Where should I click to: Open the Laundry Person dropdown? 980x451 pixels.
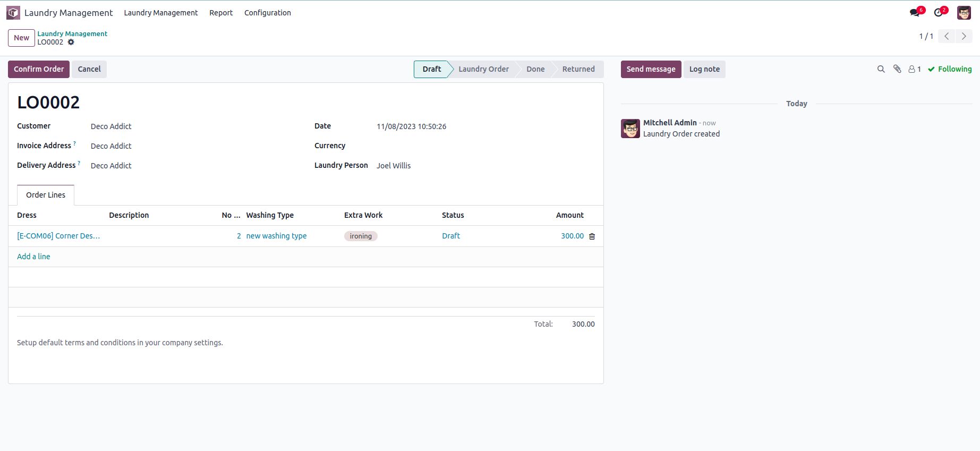(x=485, y=166)
